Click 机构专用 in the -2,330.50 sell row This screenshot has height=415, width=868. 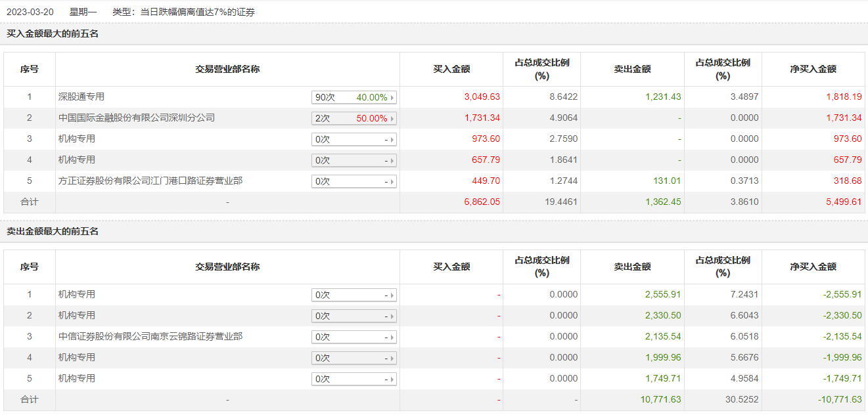(77, 316)
